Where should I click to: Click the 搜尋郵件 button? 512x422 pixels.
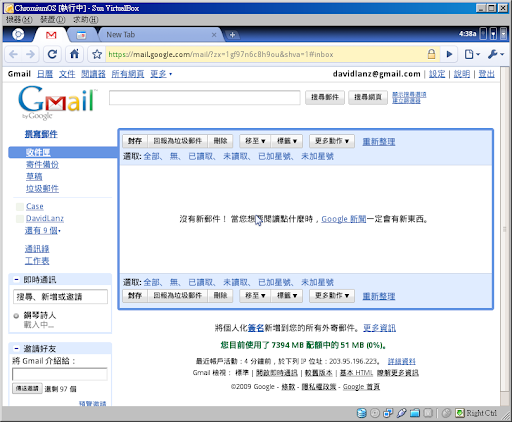tap(325, 97)
